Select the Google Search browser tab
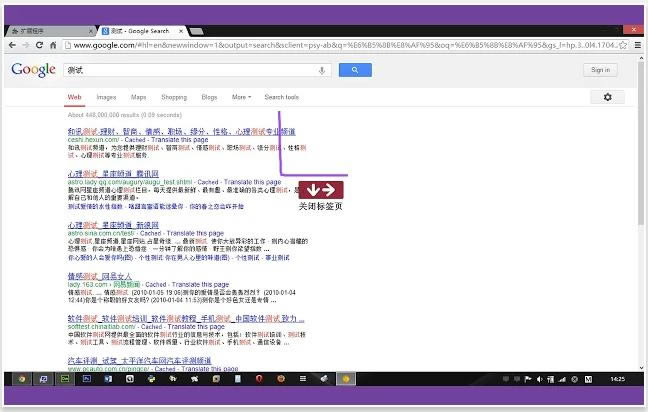Viewport: 648px width, 412px height. 143,31
